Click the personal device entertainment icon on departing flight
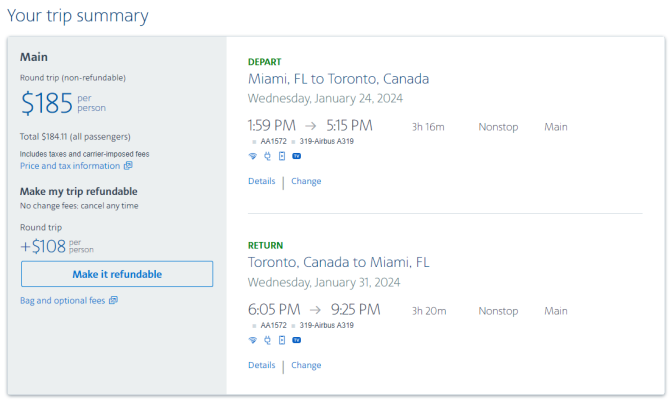 [x=282, y=156]
